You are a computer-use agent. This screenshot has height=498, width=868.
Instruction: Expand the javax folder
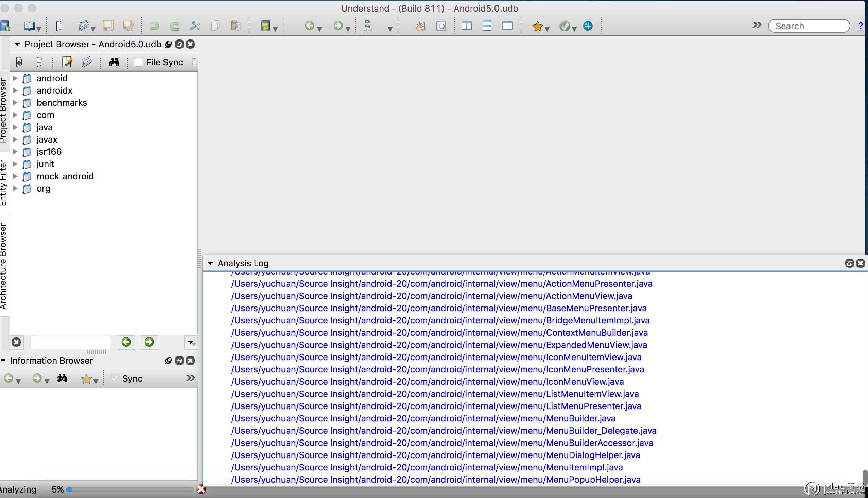[15, 139]
